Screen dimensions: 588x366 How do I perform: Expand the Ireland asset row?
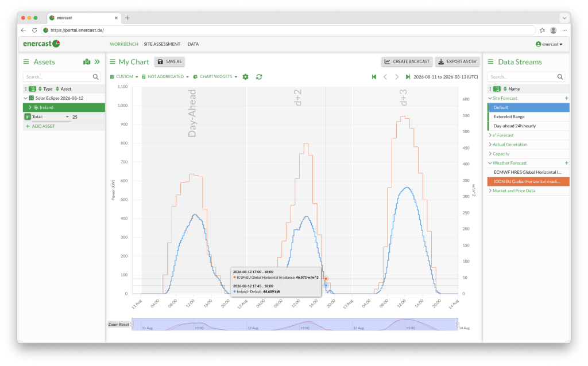click(x=30, y=107)
